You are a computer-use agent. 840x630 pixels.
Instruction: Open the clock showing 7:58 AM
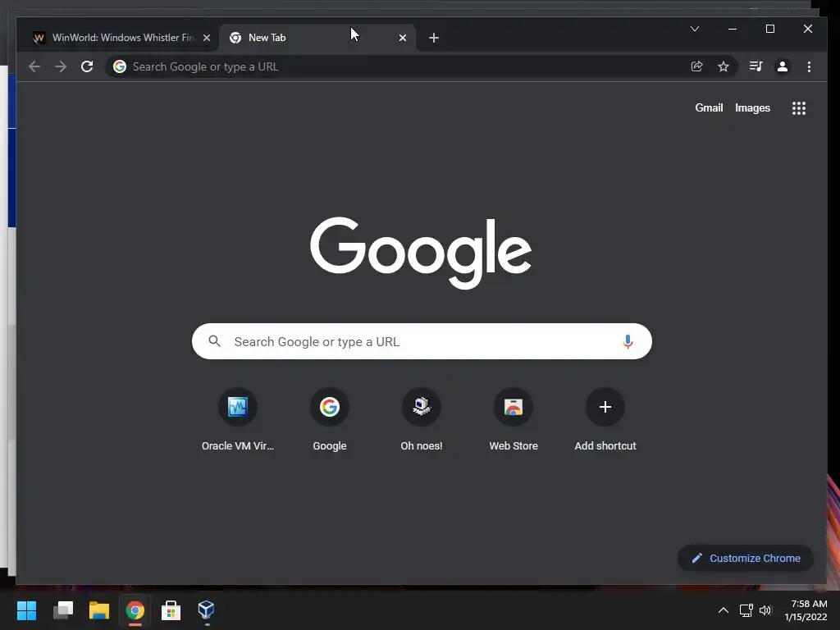pyautogui.click(x=806, y=610)
